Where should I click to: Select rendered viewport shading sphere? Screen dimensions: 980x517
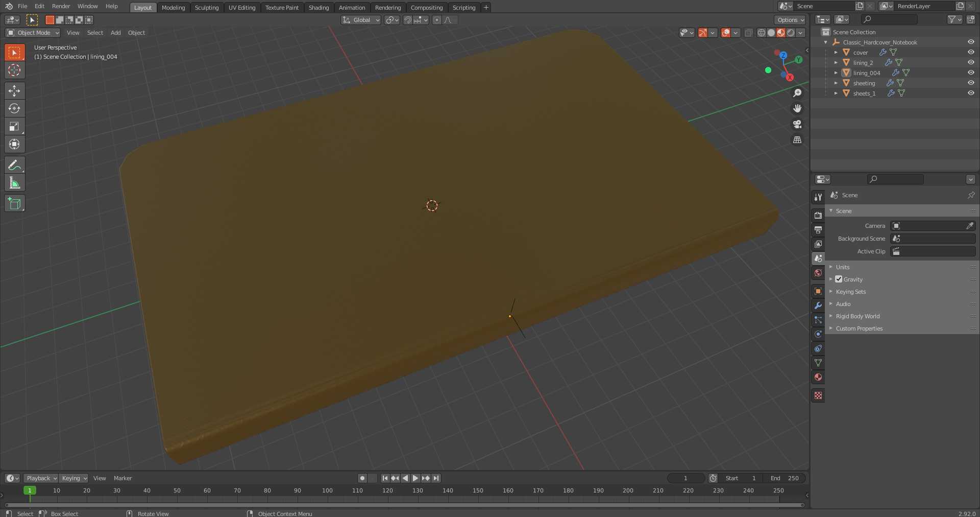point(791,33)
